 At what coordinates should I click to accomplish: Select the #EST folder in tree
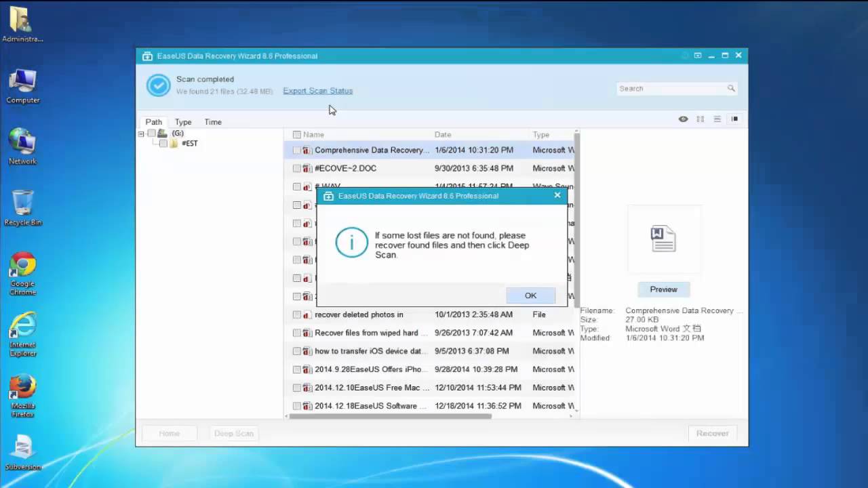pyautogui.click(x=190, y=144)
